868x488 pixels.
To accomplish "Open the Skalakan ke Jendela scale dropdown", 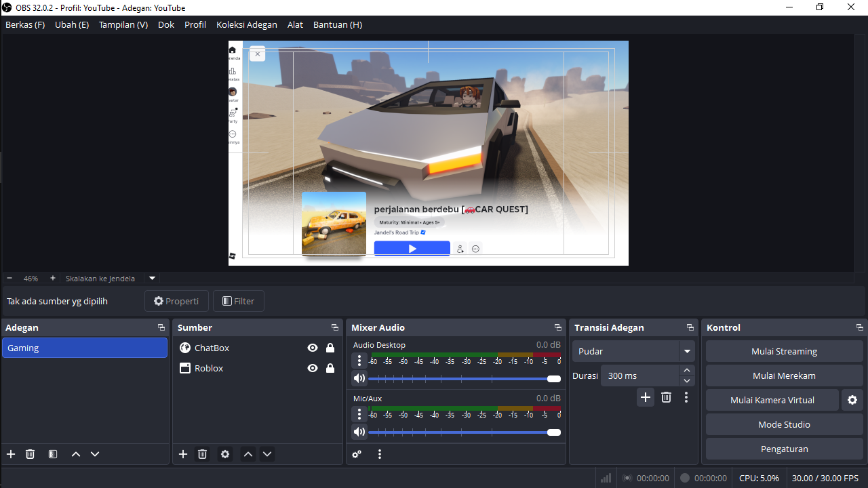I will pos(152,278).
